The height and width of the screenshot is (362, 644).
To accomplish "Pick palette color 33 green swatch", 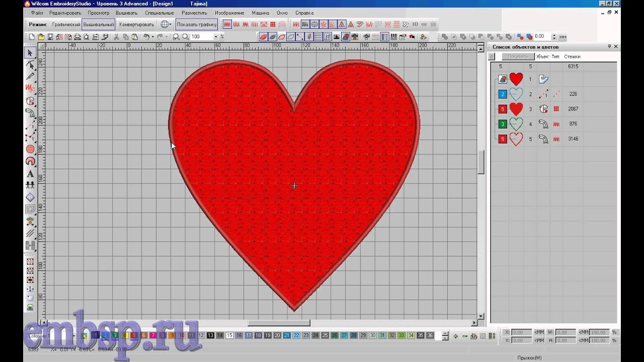I will pos(401,335).
